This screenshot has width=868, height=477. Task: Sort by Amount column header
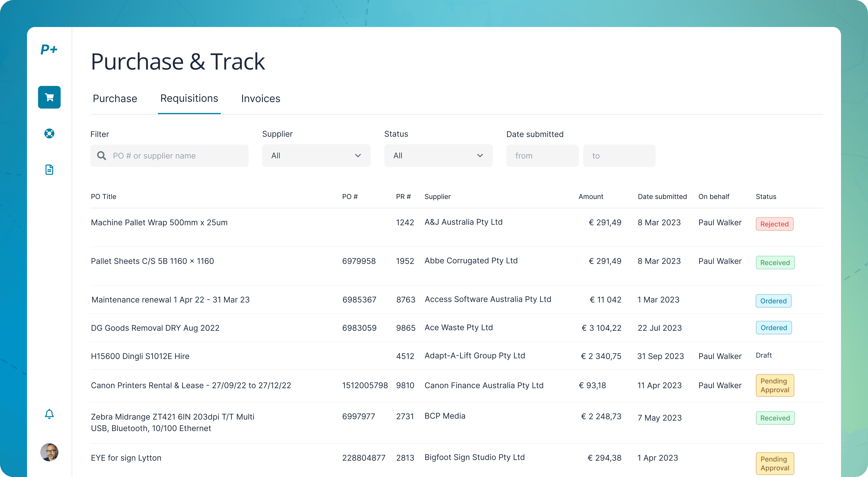pos(591,197)
